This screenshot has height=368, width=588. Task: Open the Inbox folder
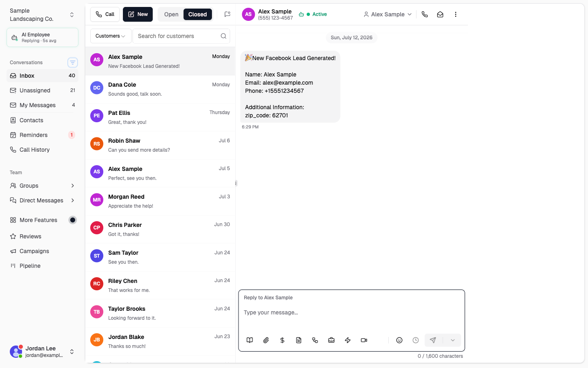pyautogui.click(x=42, y=76)
